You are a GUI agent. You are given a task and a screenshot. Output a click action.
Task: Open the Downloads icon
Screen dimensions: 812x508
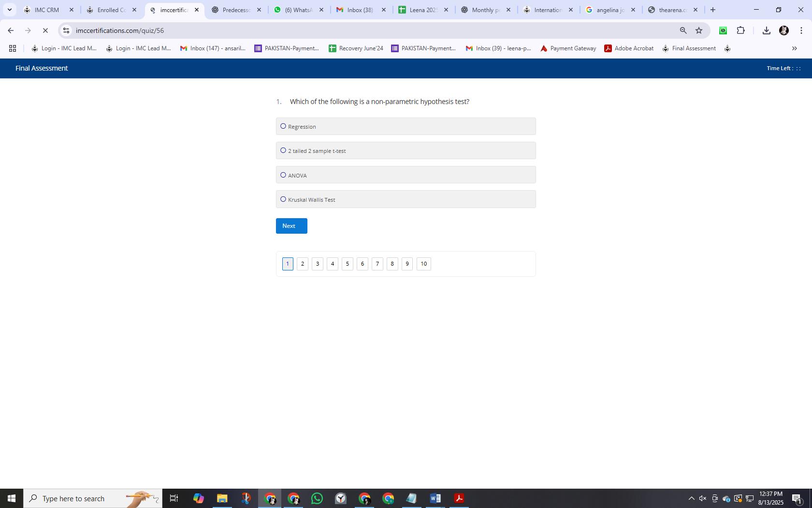point(766,30)
